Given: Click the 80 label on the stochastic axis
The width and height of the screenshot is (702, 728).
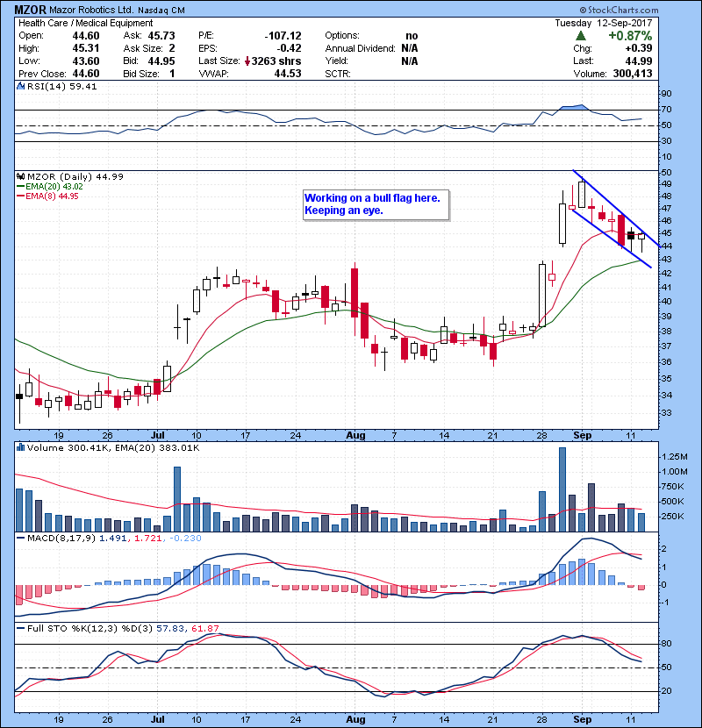Looking at the screenshot, I should click(666, 644).
